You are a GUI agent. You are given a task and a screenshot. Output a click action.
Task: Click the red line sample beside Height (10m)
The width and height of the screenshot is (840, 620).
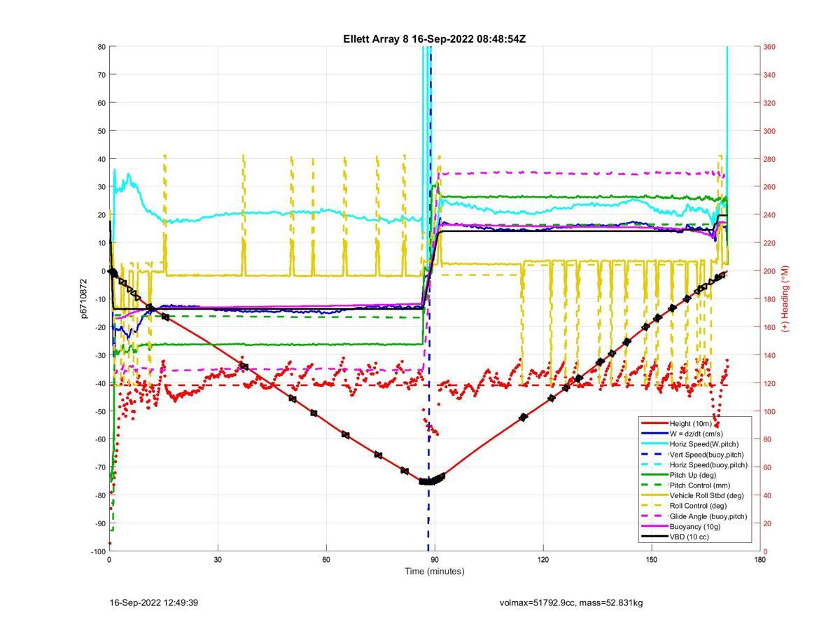pyautogui.click(x=654, y=423)
